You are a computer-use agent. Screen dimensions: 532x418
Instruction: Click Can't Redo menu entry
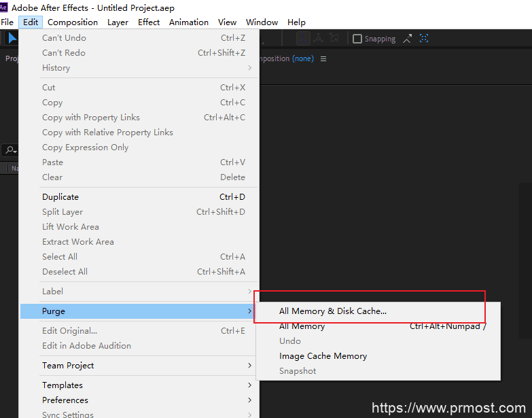(139, 53)
